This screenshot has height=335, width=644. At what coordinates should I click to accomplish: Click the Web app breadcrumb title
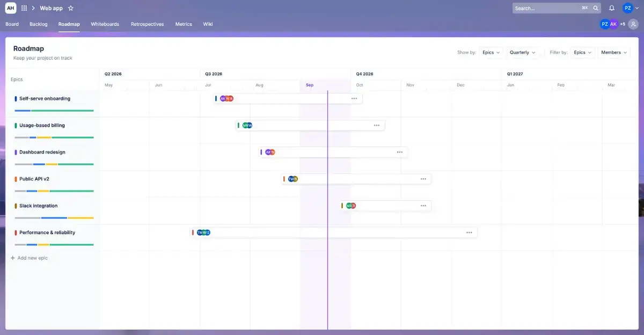(x=51, y=8)
